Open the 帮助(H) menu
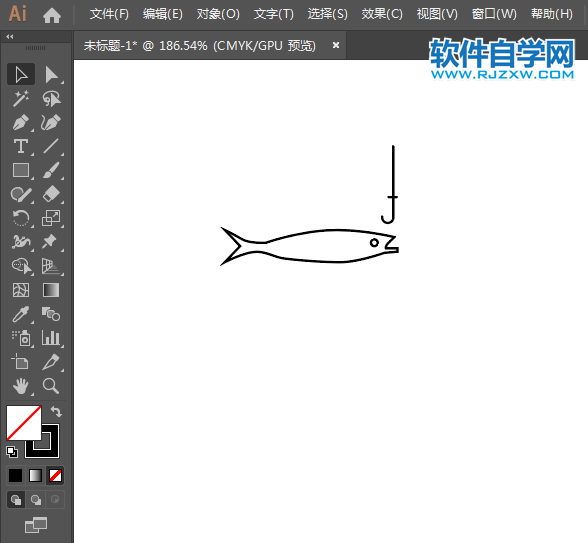This screenshot has width=588, height=543. tap(552, 14)
